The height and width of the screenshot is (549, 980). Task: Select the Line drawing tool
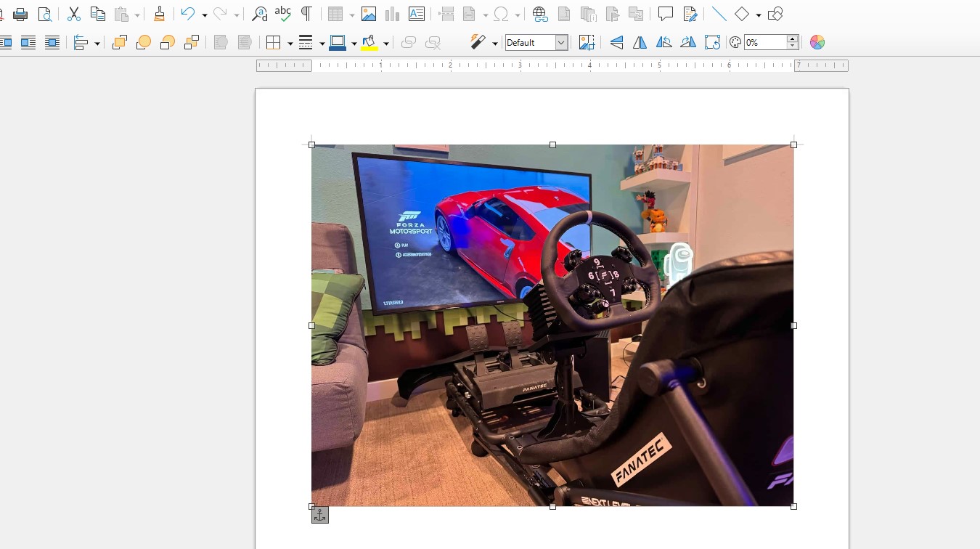tap(719, 14)
